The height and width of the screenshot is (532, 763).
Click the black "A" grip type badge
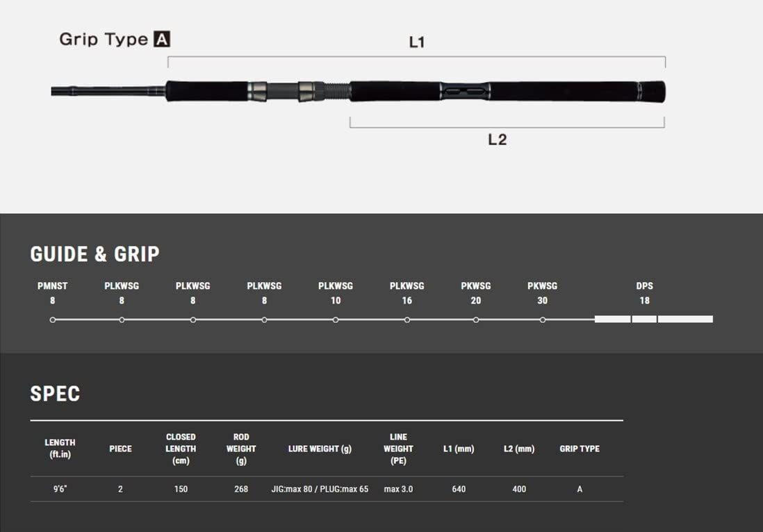(162, 40)
